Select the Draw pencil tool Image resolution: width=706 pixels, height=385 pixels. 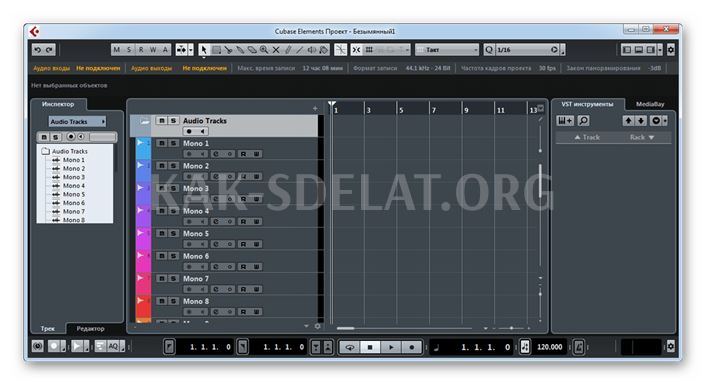point(288,50)
